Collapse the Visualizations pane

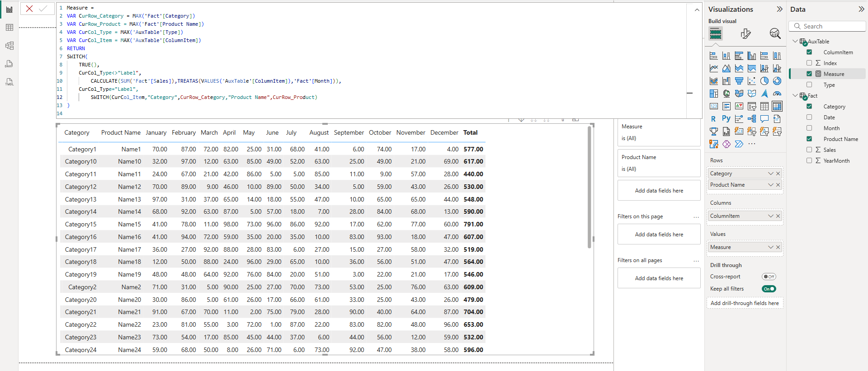pyautogui.click(x=779, y=9)
